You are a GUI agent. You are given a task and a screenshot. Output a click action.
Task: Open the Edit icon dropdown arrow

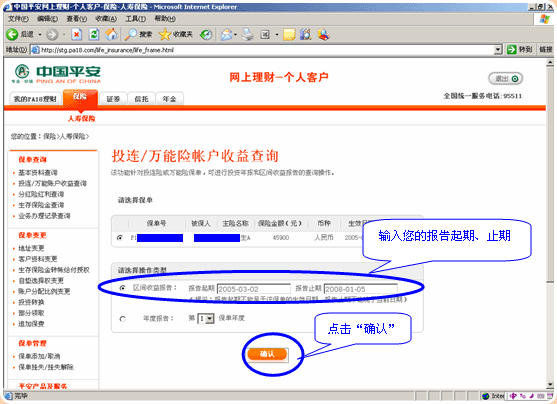coord(277,34)
